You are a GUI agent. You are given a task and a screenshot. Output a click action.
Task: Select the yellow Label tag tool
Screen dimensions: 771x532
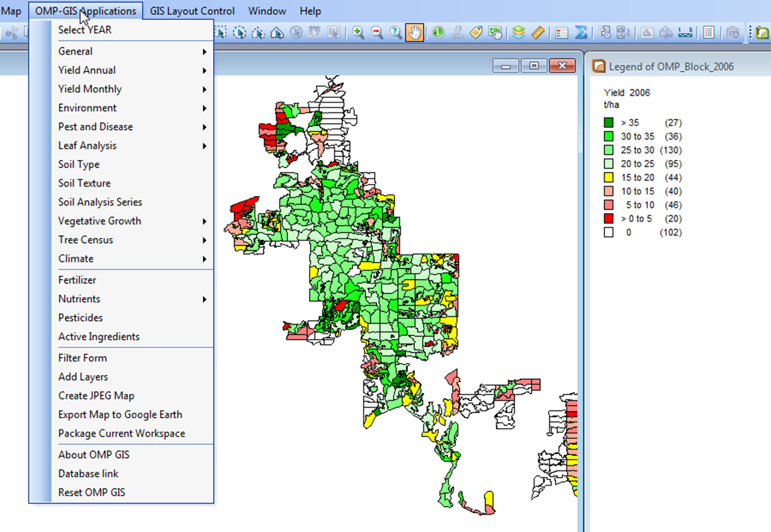(476, 33)
